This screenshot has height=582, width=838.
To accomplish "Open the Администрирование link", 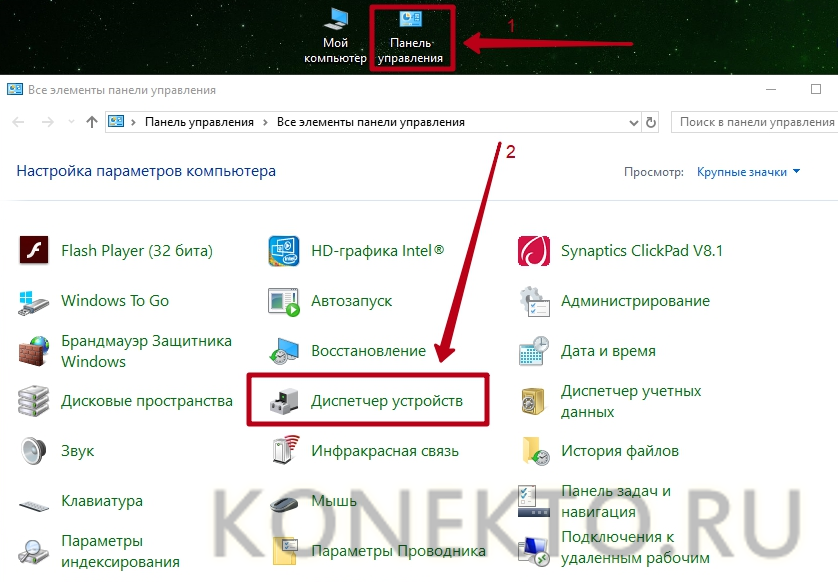I will 635,301.
